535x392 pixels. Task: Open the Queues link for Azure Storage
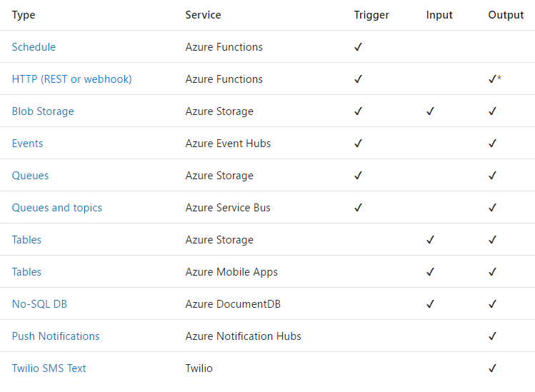point(30,176)
